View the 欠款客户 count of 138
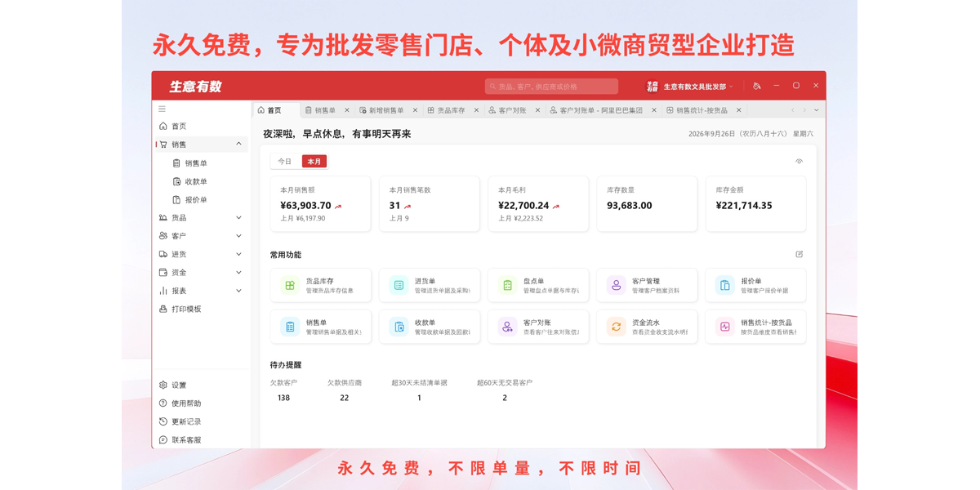The height and width of the screenshot is (490, 980). pyautogui.click(x=283, y=398)
